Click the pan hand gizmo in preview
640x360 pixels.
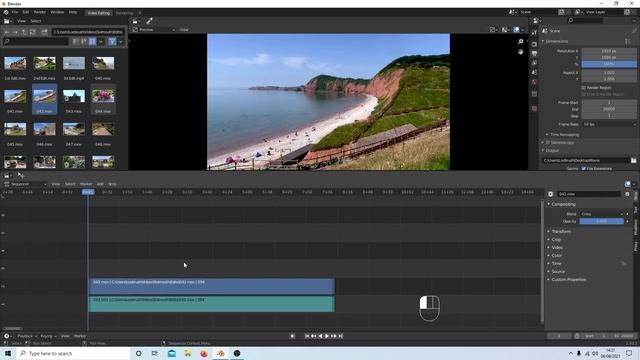tap(520, 52)
